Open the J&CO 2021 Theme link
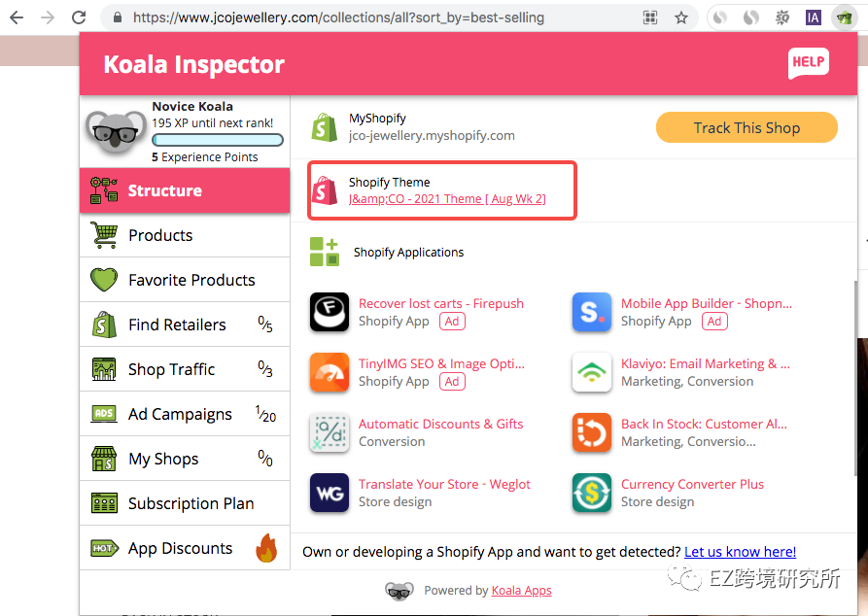The height and width of the screenshot is (616, 868). coord(447,198)
